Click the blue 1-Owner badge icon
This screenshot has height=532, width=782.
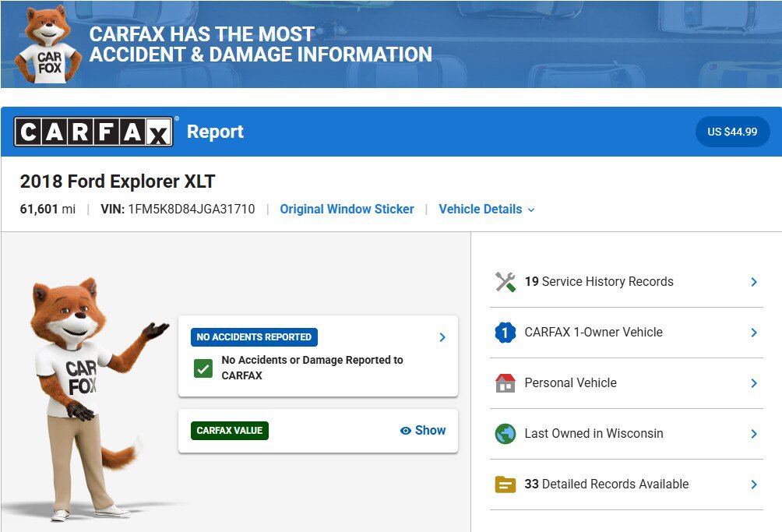[505, 333]
